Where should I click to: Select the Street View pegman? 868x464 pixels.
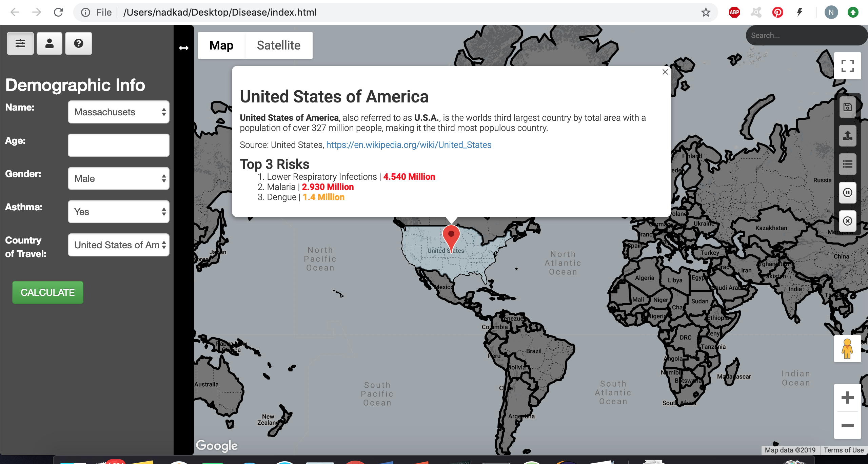847,349
